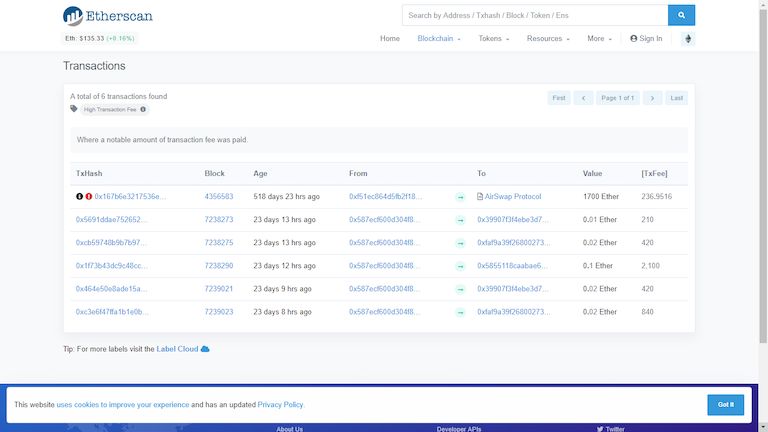Click the High Transaction Fee label tag
The height and width of the screenshot is (432, 768).
pos(115,109)
